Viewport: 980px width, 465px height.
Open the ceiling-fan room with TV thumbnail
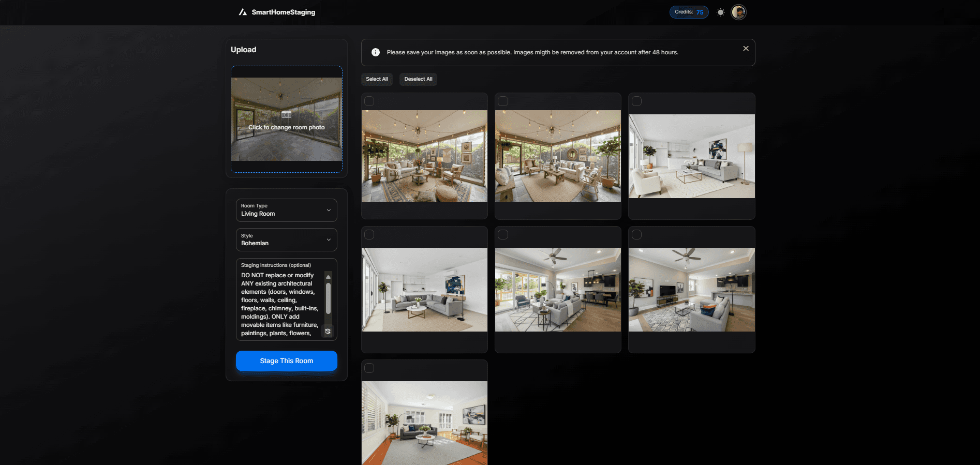click(x=692, y=290)
